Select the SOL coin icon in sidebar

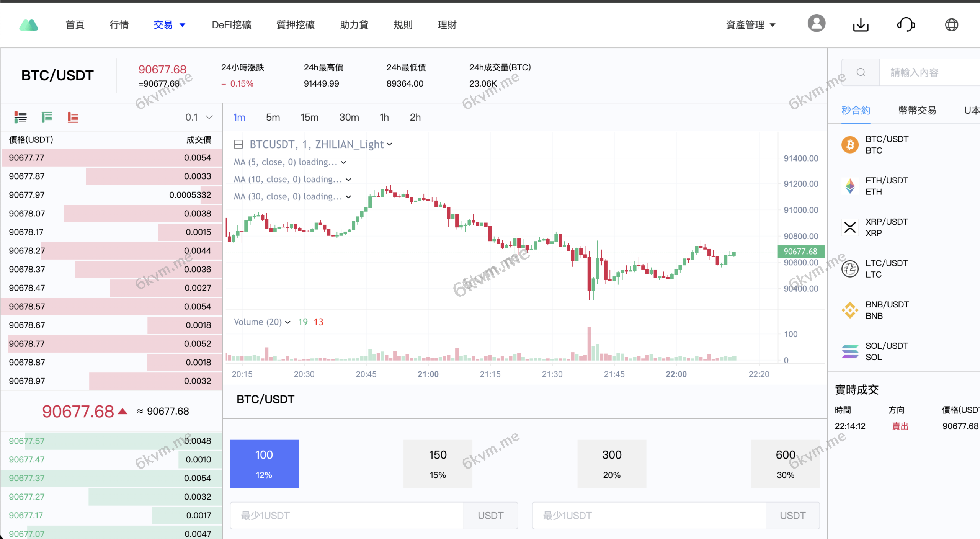click(850, 351)
